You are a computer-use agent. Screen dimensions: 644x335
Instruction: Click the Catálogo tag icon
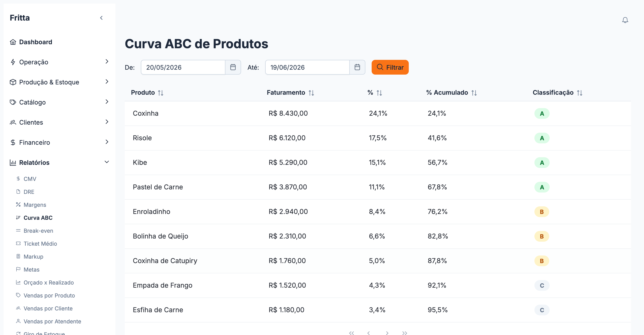pos(13,102)
